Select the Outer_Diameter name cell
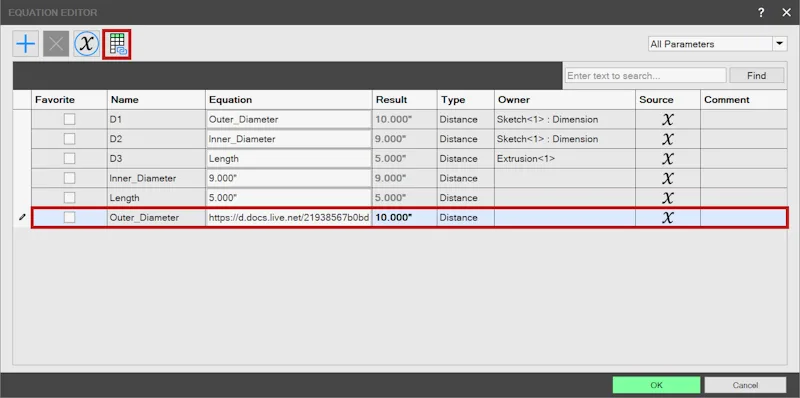This screenshot has width=800, height=398. (x=157, y=217)
